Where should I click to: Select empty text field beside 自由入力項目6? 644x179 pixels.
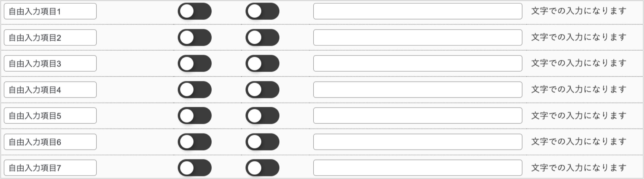[418, 142]
